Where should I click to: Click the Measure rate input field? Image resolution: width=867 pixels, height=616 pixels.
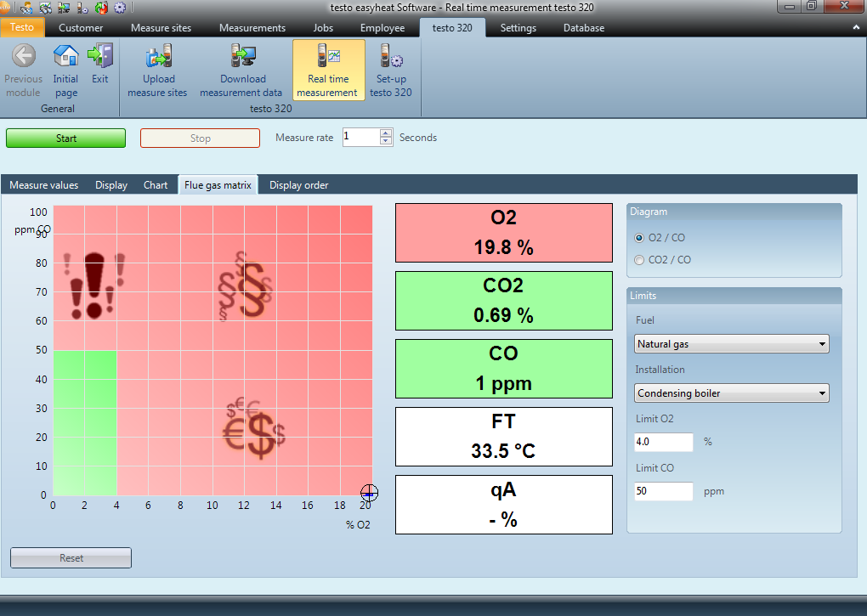click(x=360, y=137)
